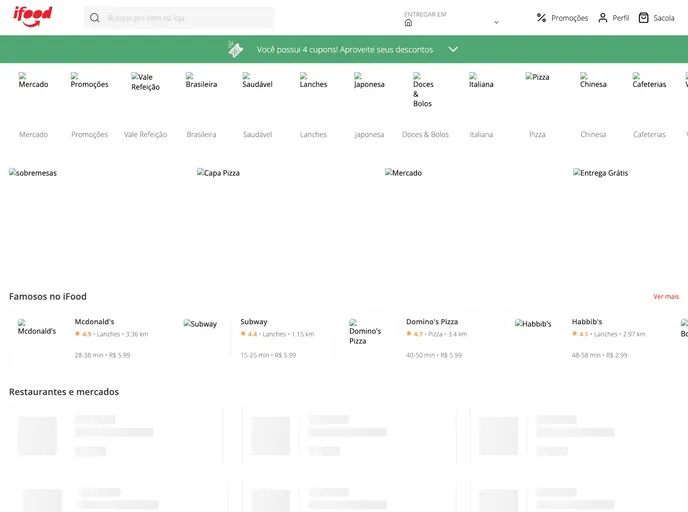Click the Promoções percent icon in the header
The width and height of the screenshot is (688, 512).
click(x=541, y=18)
